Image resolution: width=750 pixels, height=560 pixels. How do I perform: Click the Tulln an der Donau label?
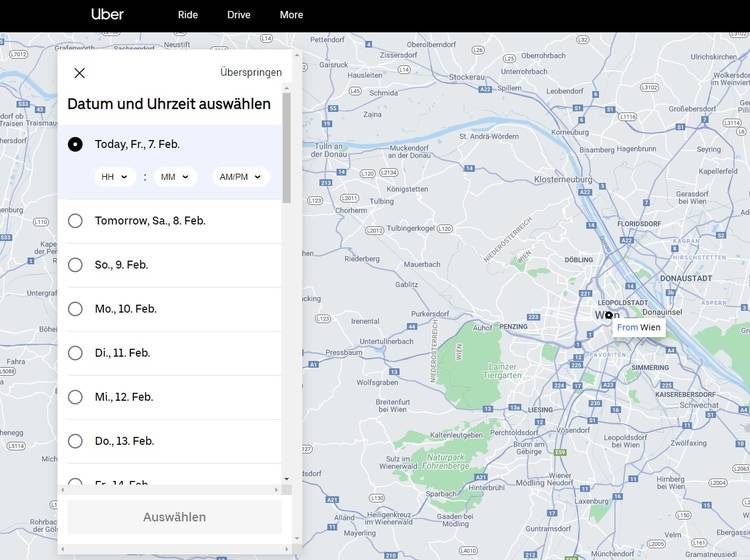[329, 150]
